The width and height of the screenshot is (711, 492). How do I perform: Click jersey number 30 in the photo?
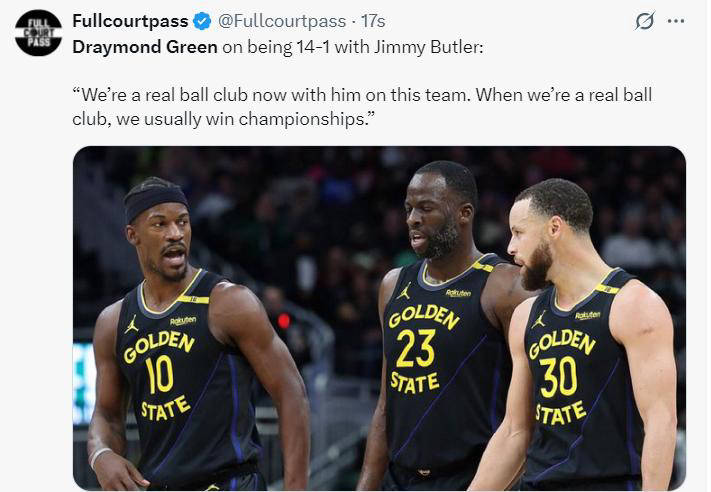coord(558,377)
